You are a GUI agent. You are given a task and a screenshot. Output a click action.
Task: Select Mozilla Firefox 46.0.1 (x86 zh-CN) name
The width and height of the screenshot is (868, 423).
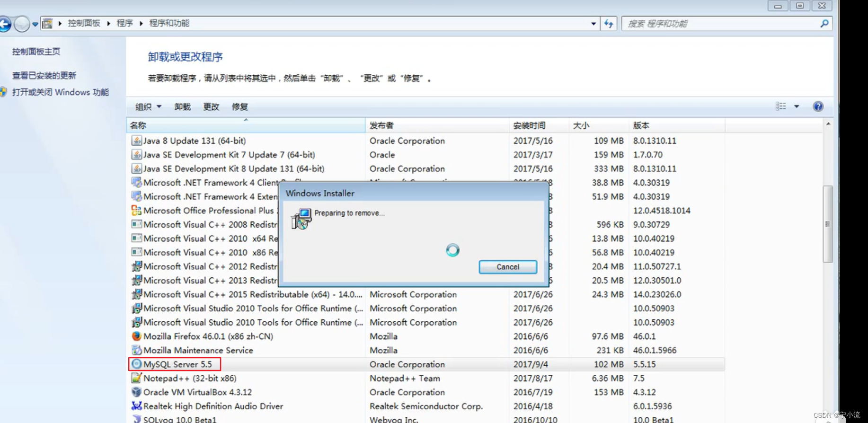208,336
